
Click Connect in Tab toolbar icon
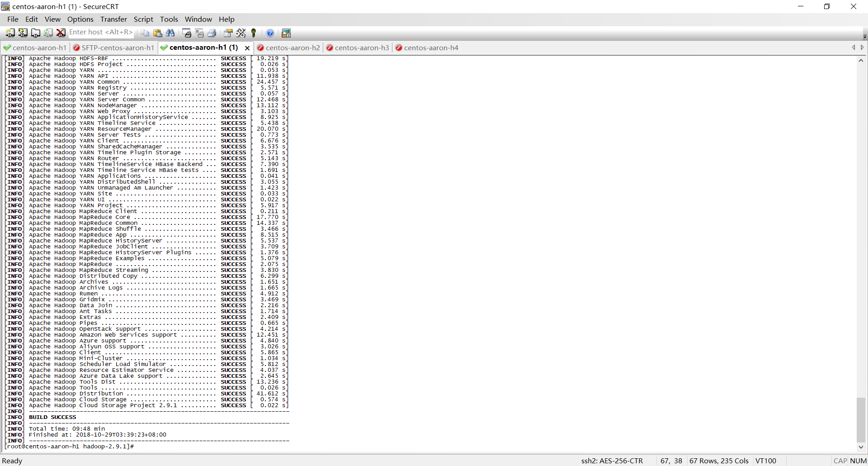point(35,33)
